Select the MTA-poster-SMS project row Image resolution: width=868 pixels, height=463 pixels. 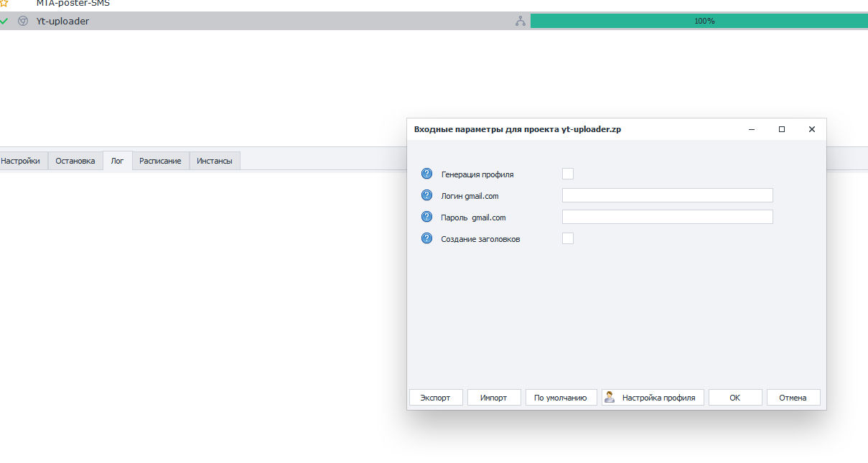434,4
